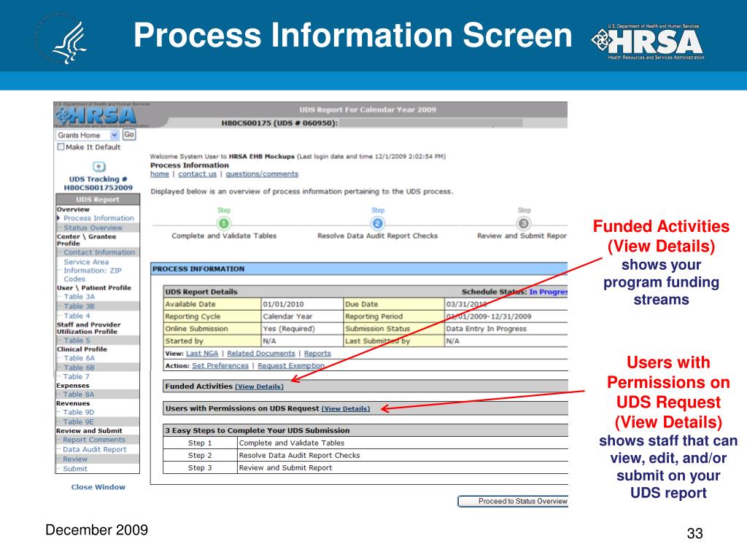Open the Reports link
747x560 pixels.
pyautogui.click(x=317, y=354)
